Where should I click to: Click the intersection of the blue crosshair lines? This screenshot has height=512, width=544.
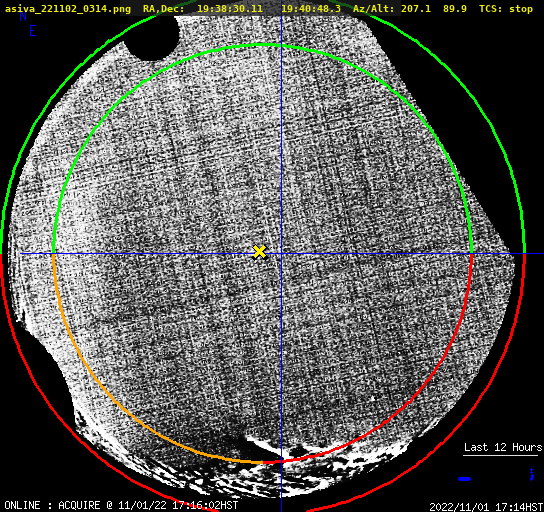(x=281, y=254)
